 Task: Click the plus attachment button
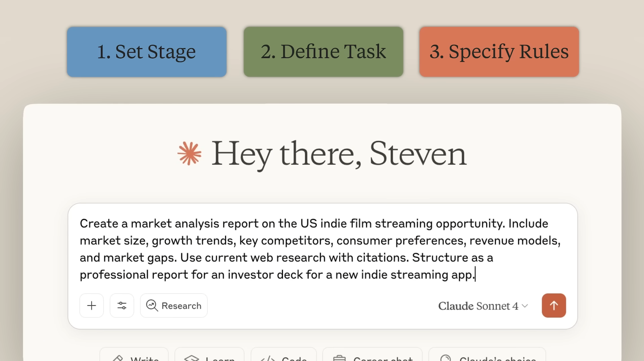coord(92,306)
